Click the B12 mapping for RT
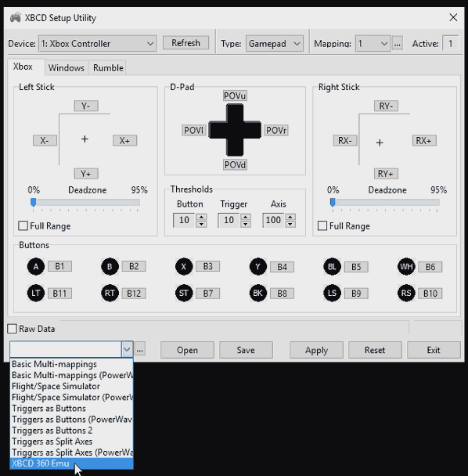468x476 pixels. pyautogui.click(x=134, y=294)
